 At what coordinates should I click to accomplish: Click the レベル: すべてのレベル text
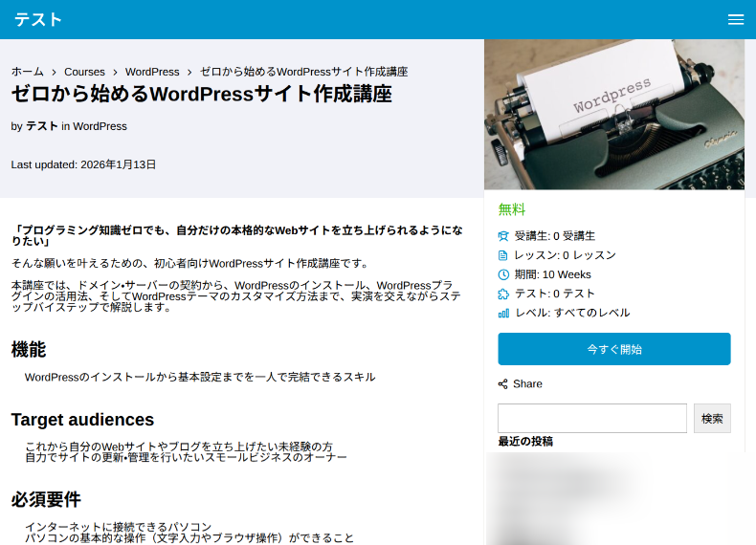tap(572, 313)
